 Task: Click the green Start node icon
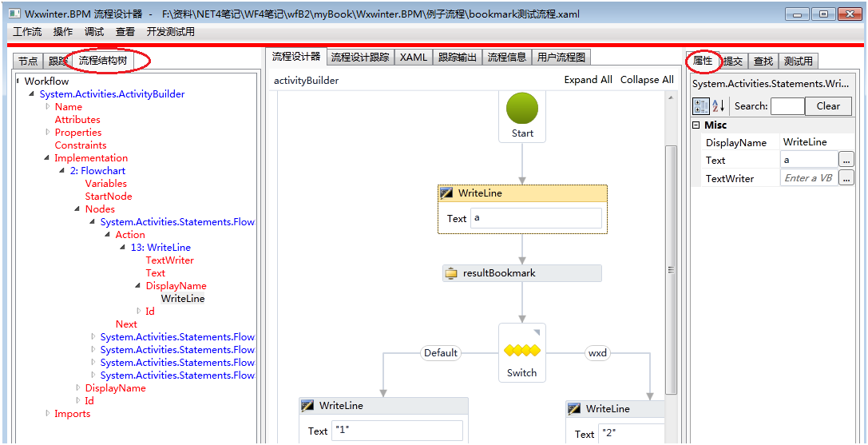tap(522, 108)
